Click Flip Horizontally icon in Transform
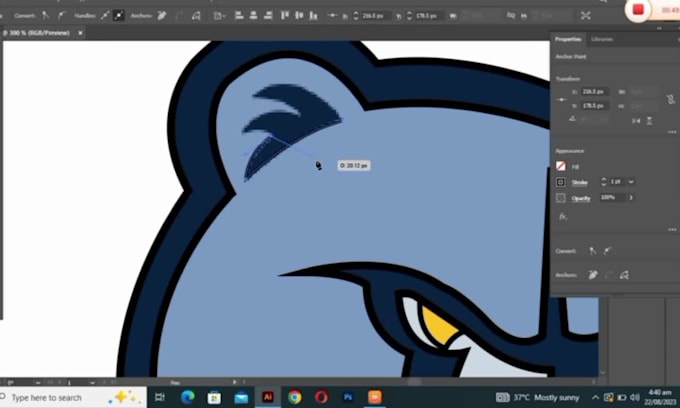This screenshot has width=680, height=408. 636,121
